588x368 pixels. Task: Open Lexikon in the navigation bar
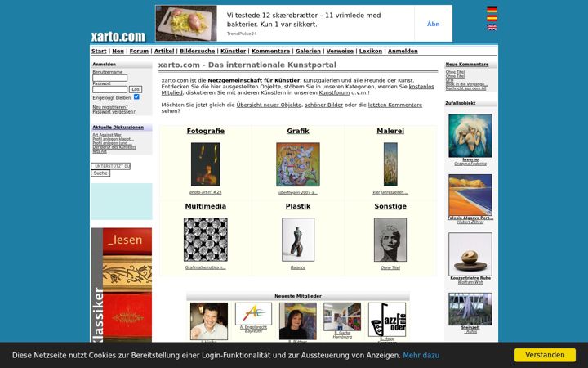point(371,51)
